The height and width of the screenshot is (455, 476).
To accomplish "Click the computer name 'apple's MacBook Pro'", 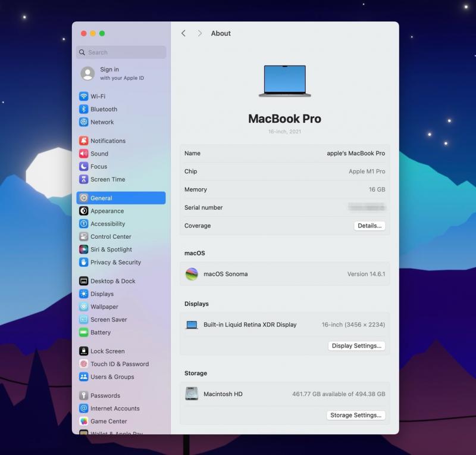I will tap(356, 153).
